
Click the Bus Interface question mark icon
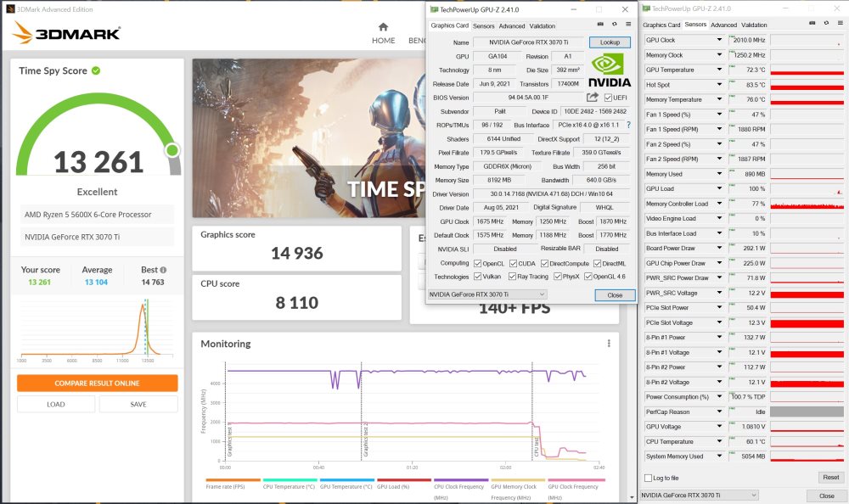pyautogui.click(x=628, y=125)
